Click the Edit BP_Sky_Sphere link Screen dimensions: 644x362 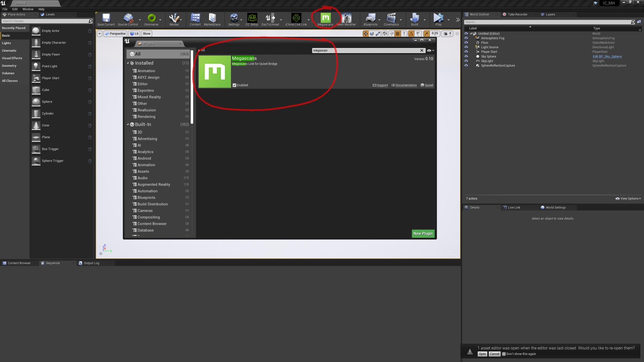(607, 56)
